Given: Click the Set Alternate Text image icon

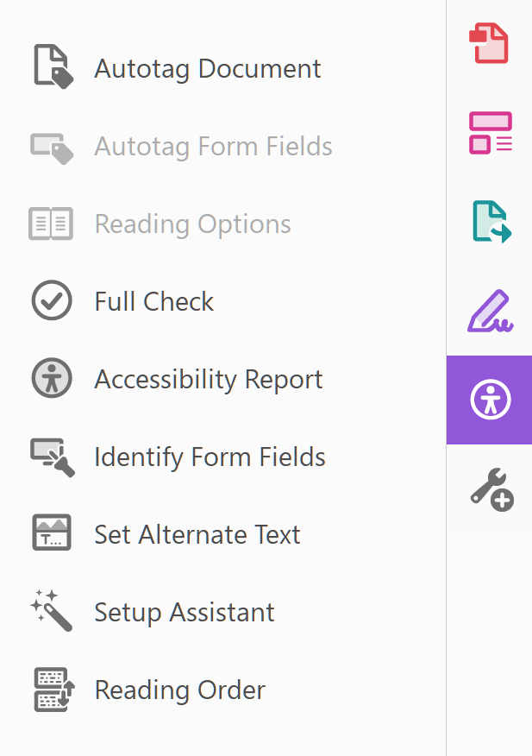Looking at the screenshot, I should click(x=52, y=533).
